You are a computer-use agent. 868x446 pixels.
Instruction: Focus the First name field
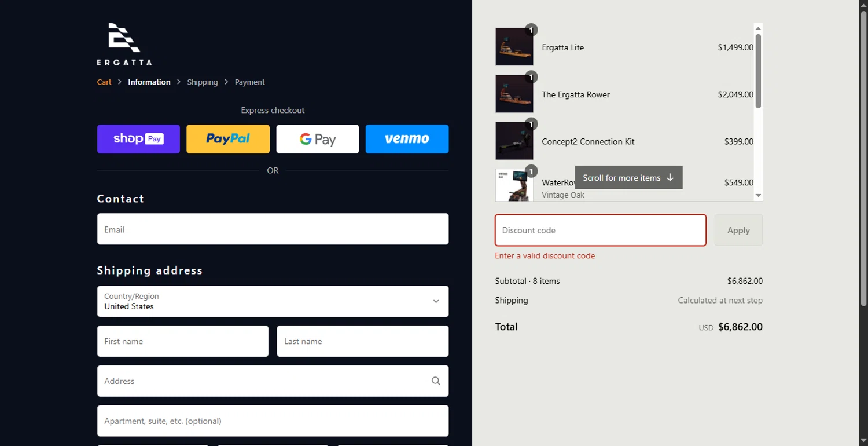pos(183,341)
